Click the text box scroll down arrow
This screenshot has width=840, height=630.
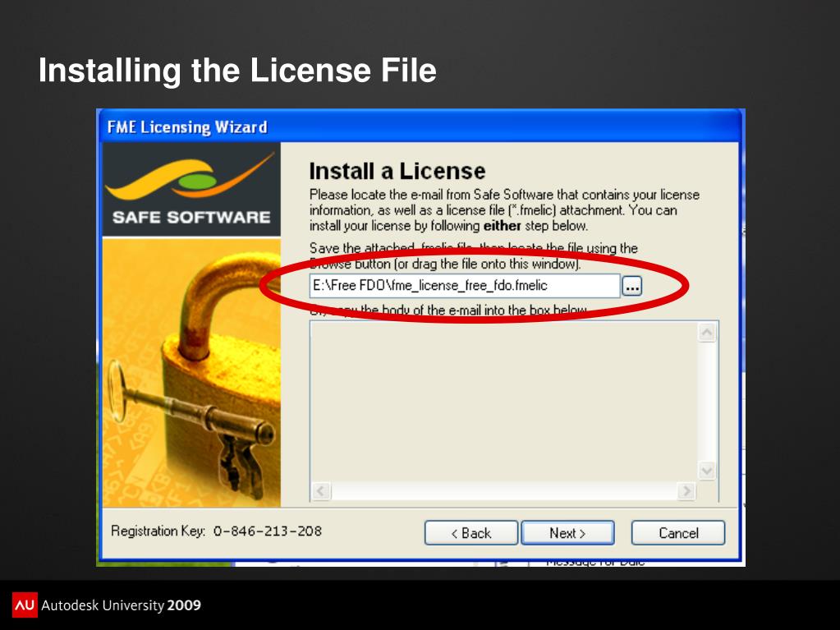(707, 471)
